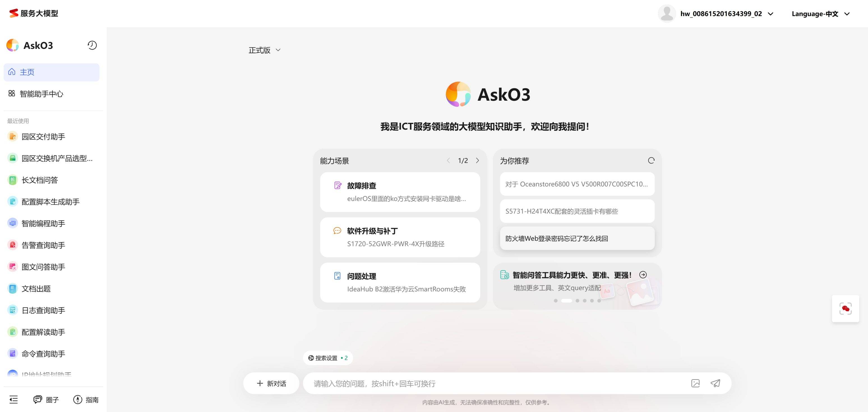Click the first carousel dot in banner
Image resolution: width=868 pixels, height=412 pixels.
pos(556,301)
